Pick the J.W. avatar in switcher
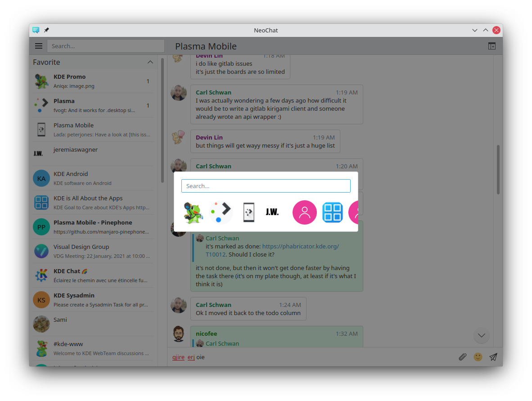Viewport: 532px width, 401px height. pyautogui.click(x=272, y=212)
